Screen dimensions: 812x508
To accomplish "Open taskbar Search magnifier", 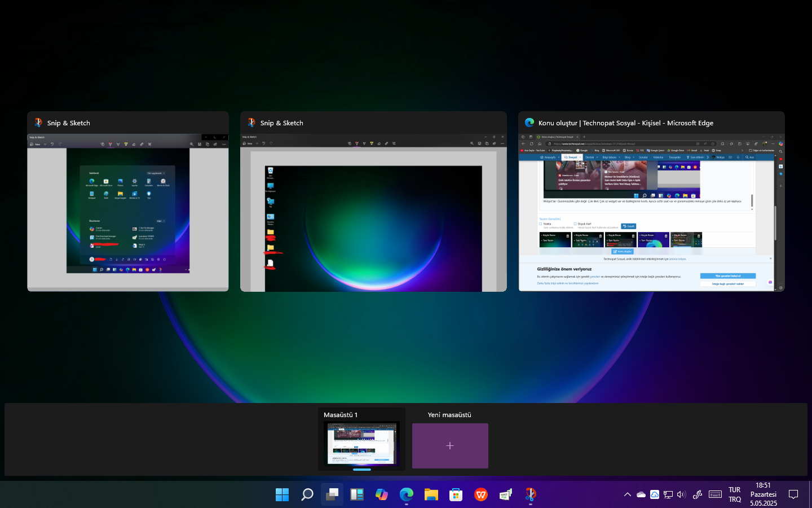I will point(307,494).
